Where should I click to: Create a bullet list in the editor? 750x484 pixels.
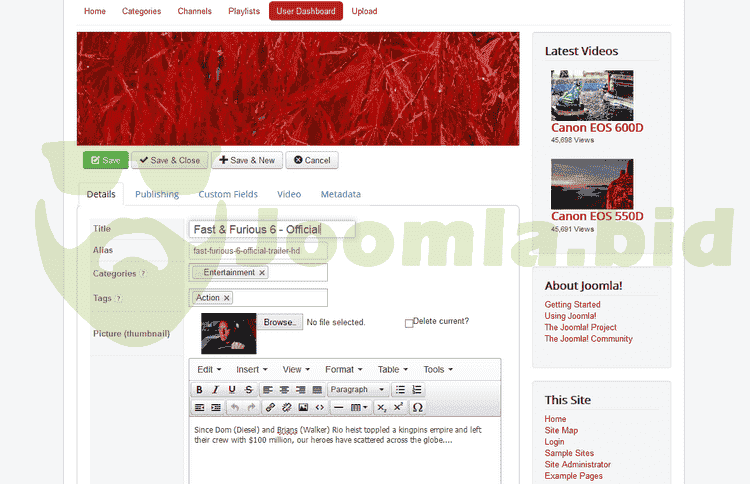400,390
